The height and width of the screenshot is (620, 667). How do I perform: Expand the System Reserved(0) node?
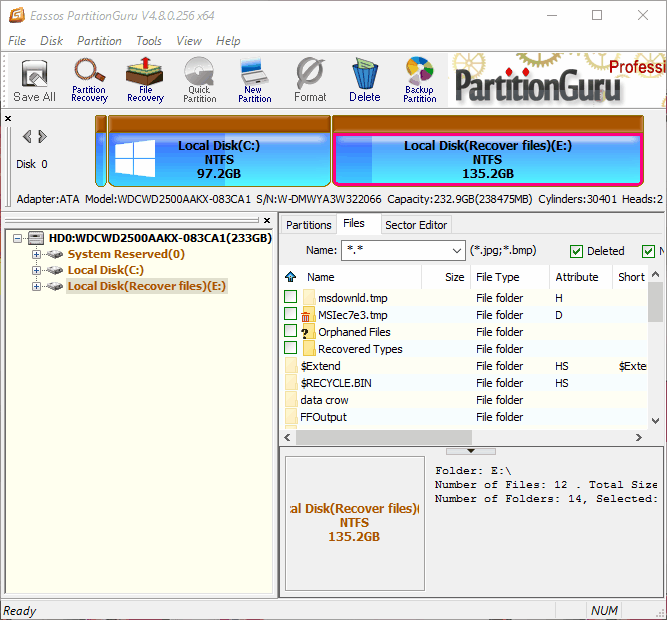tap(37, 254)
